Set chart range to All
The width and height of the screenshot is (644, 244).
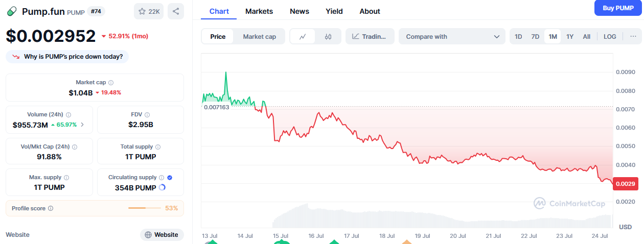pyautogui.click(x=587, y=36)
